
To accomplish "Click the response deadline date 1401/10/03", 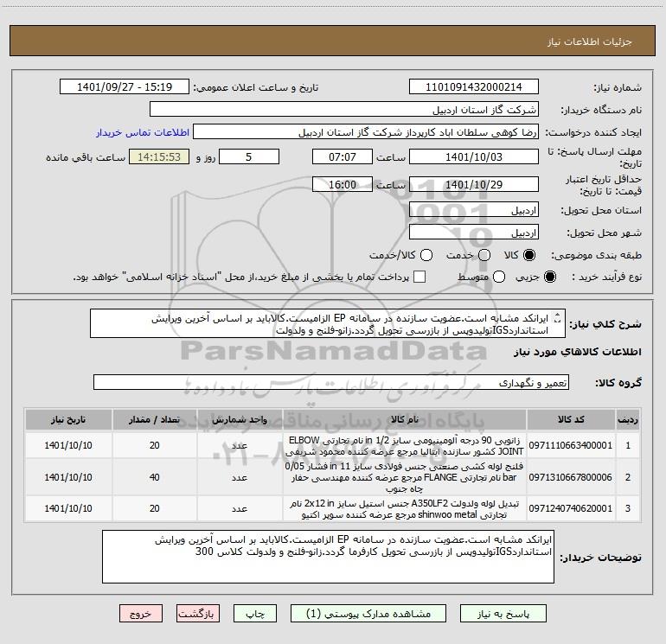I will pos(474,156).
